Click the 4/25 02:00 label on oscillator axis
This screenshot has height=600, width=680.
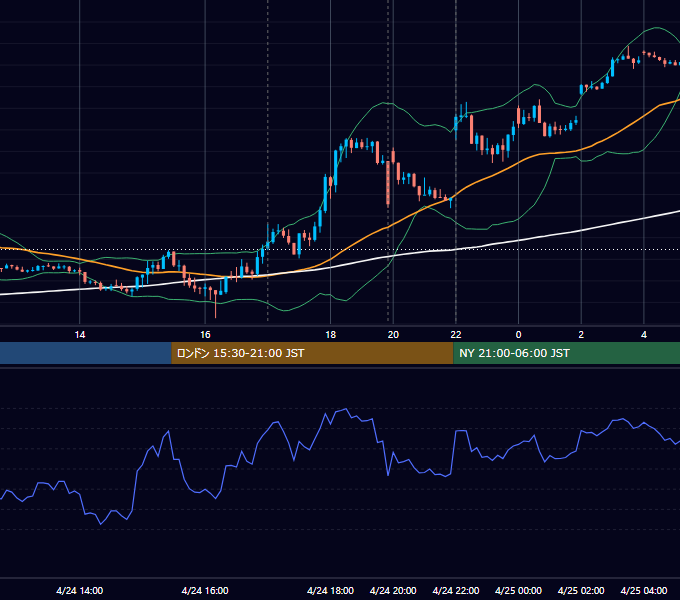coord(581,590)
